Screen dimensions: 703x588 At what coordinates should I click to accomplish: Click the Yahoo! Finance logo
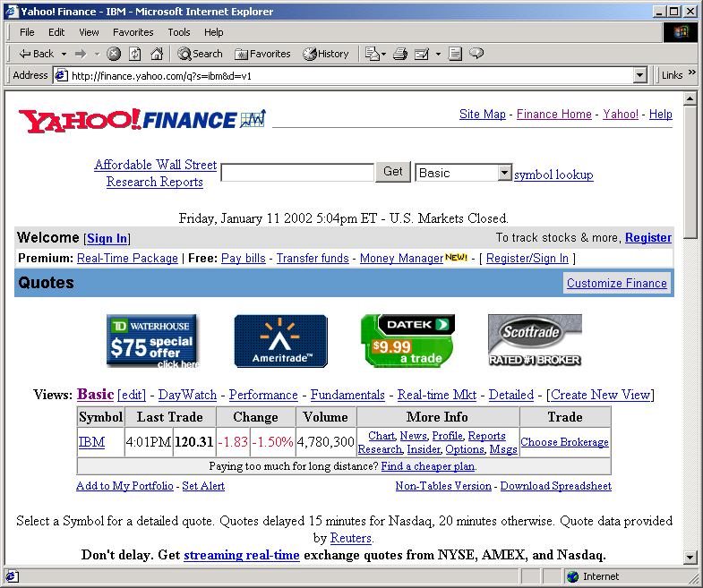click(142, 120)
